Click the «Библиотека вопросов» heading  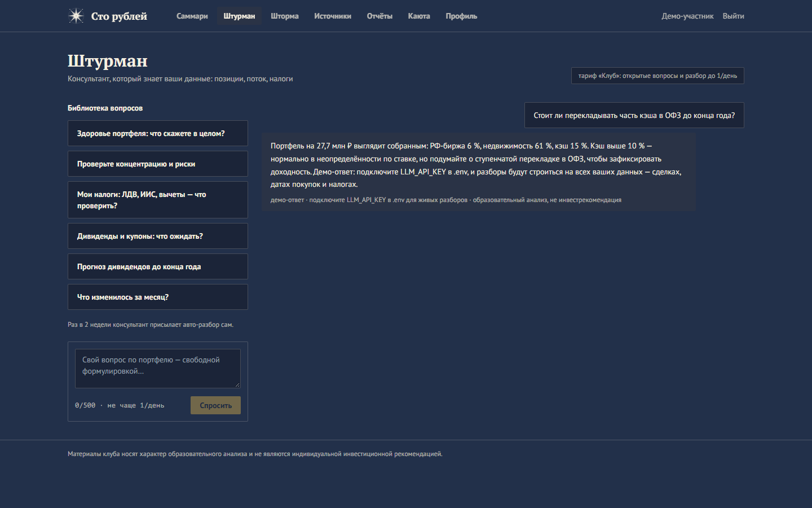[105, 108]
